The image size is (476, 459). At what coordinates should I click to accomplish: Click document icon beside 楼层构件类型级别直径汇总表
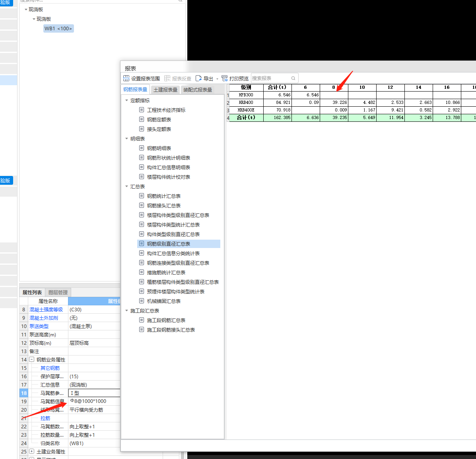coord(142,215)
